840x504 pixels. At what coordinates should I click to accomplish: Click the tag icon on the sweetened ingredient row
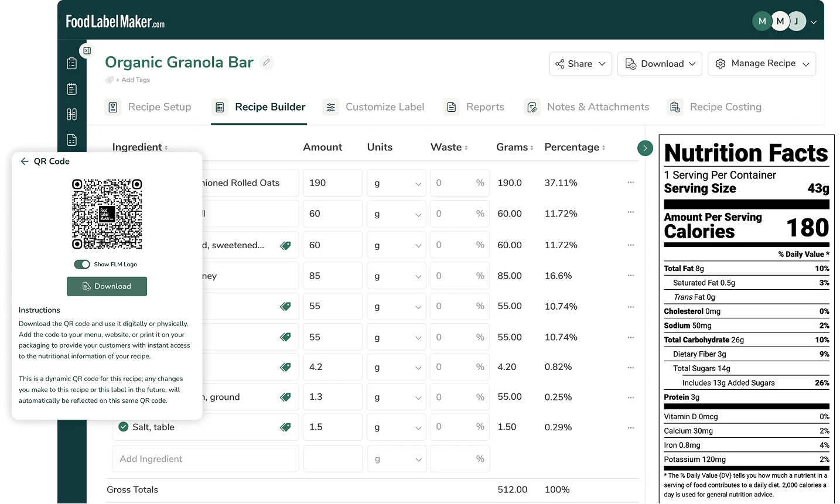point(285,245)
